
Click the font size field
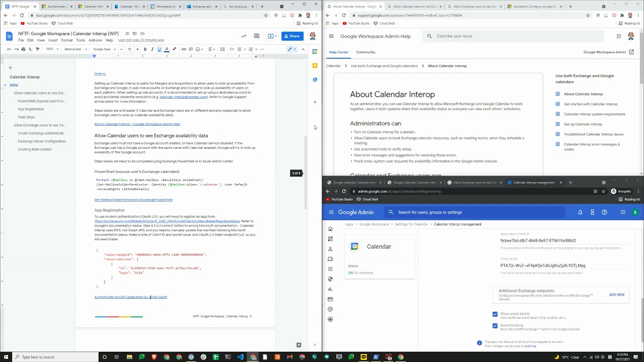(x=129, y=49)
